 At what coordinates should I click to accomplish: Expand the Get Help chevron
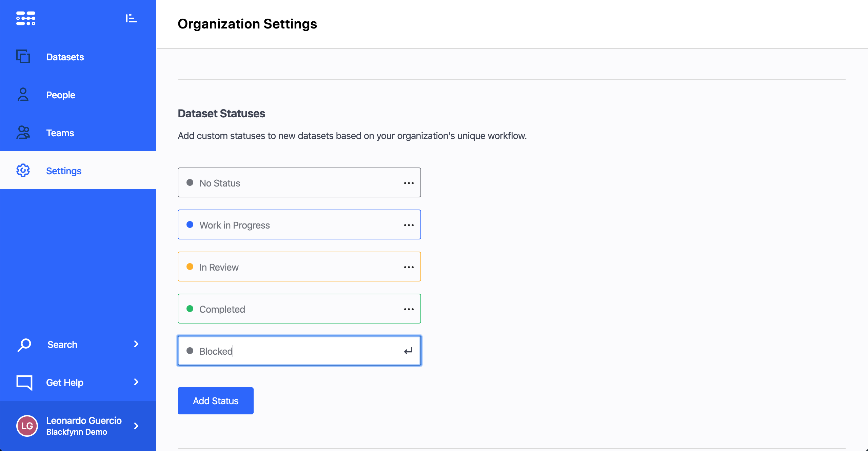click(136, 382)
